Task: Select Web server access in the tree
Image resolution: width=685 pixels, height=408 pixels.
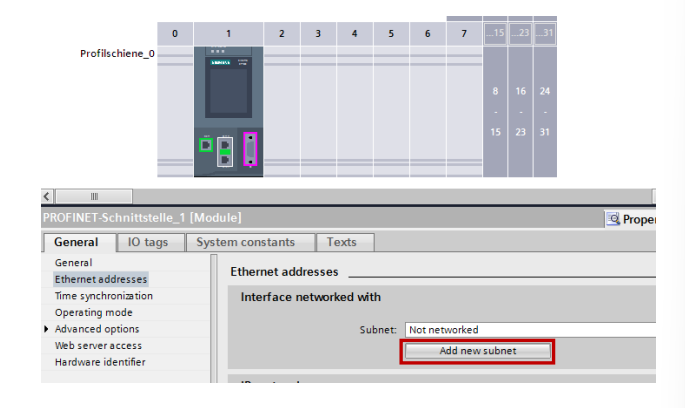Action: (x=100, y=345)
